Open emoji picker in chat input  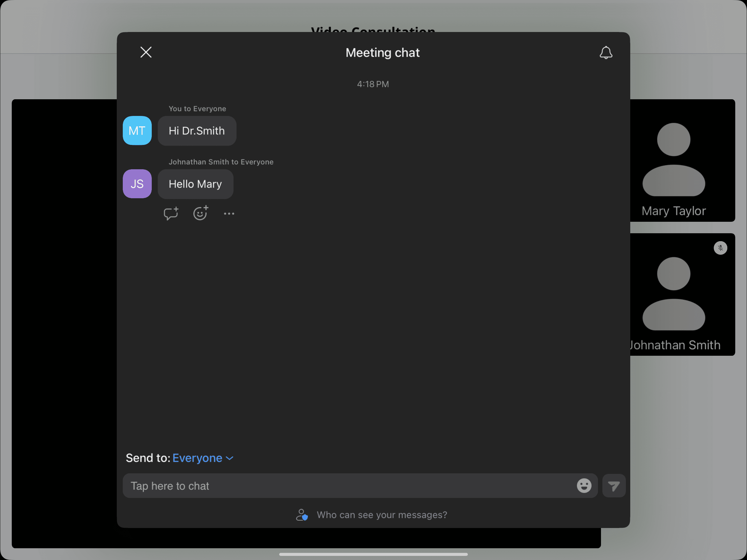tap(583, 486)
